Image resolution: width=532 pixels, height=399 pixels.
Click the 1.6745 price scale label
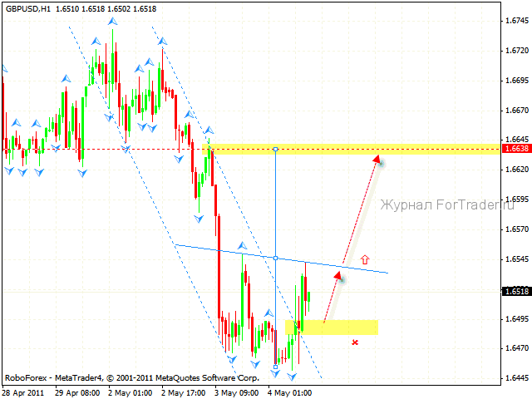[x=517, y=21]
